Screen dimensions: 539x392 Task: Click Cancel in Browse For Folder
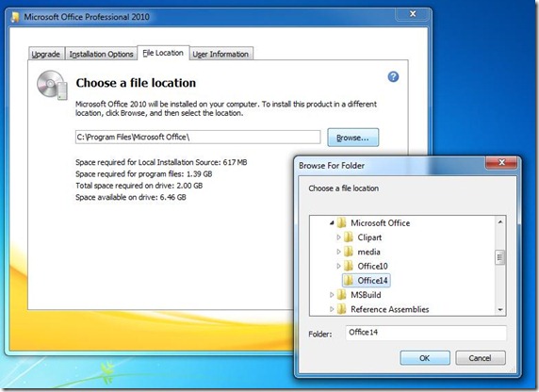coord(481,358)
